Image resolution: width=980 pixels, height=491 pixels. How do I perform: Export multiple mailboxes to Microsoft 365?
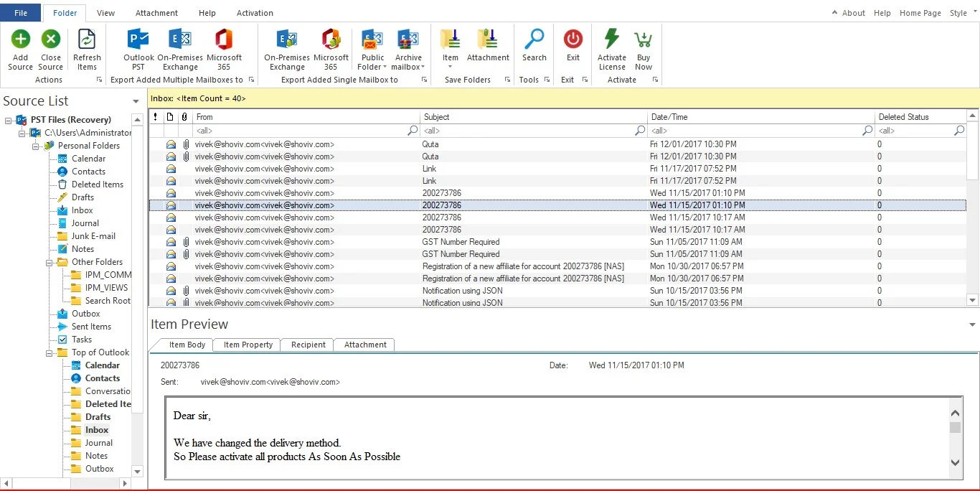[224, 49]
